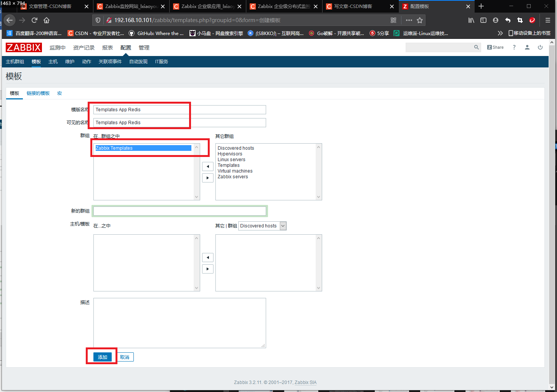Click the Share button
The image size is (557, 392).
point(495,47)
